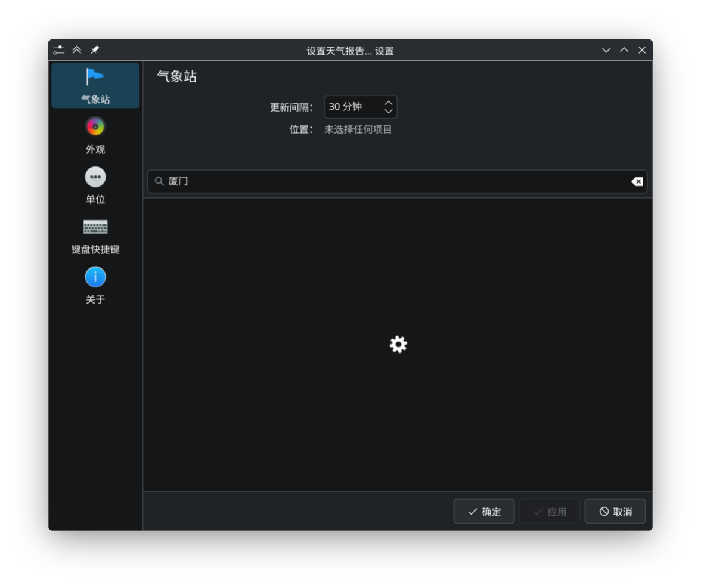Screen dimensions: 701x588
Task: Clear the 厦门 search text
Action: point(637,181)
